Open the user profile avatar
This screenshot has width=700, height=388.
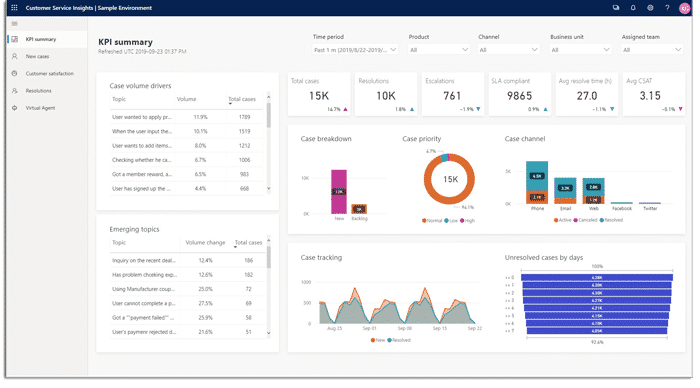click(684, 8)
